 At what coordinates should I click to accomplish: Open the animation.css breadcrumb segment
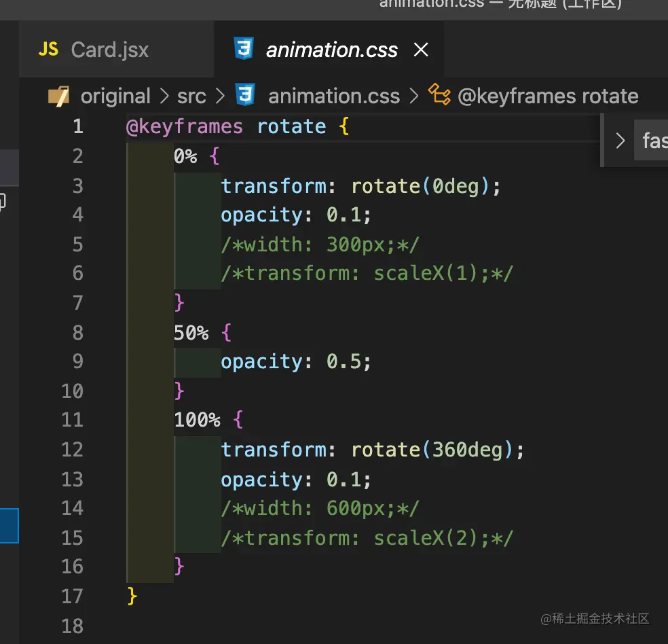click(x=333, y=96)
